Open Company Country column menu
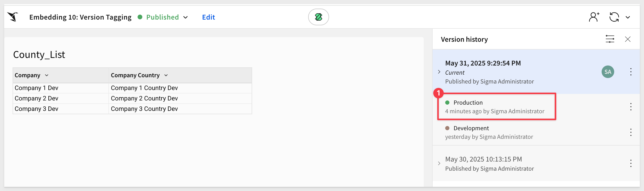 166,75
